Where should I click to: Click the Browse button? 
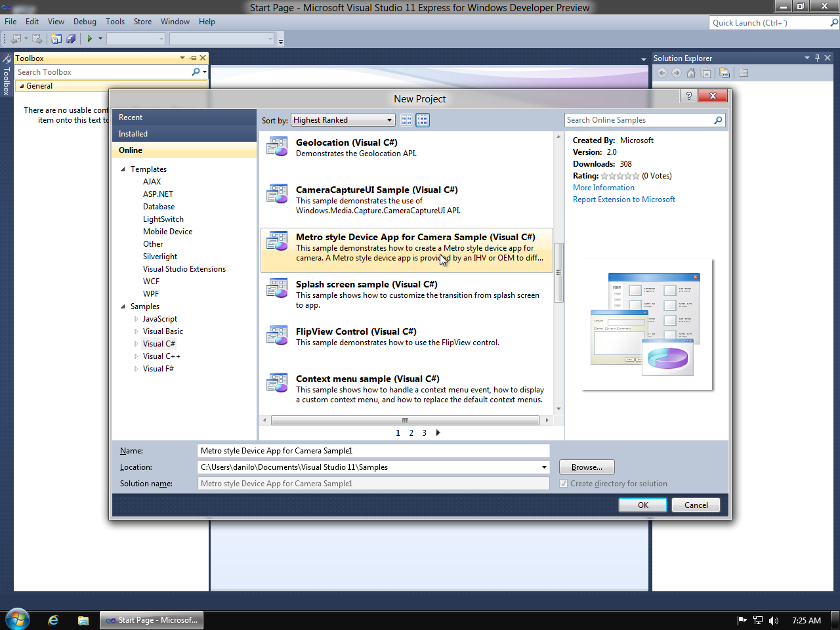tap(587, 467)
